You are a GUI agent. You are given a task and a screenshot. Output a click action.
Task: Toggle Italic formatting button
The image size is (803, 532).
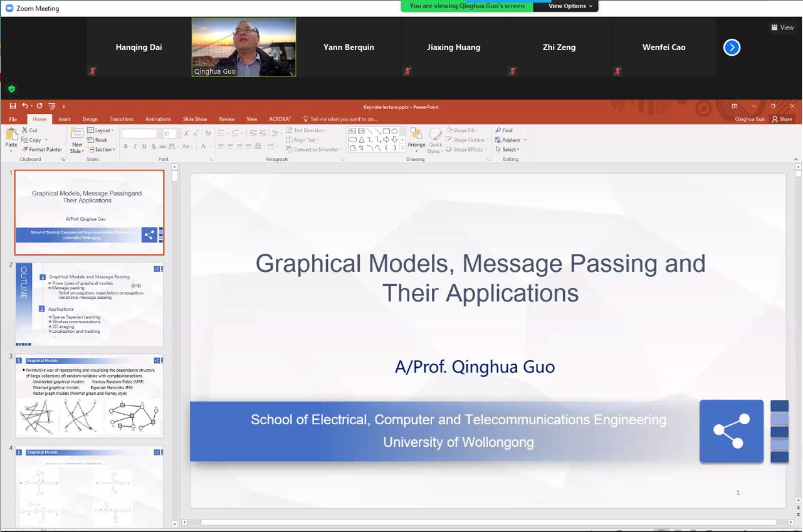click(x=135, y=147)
